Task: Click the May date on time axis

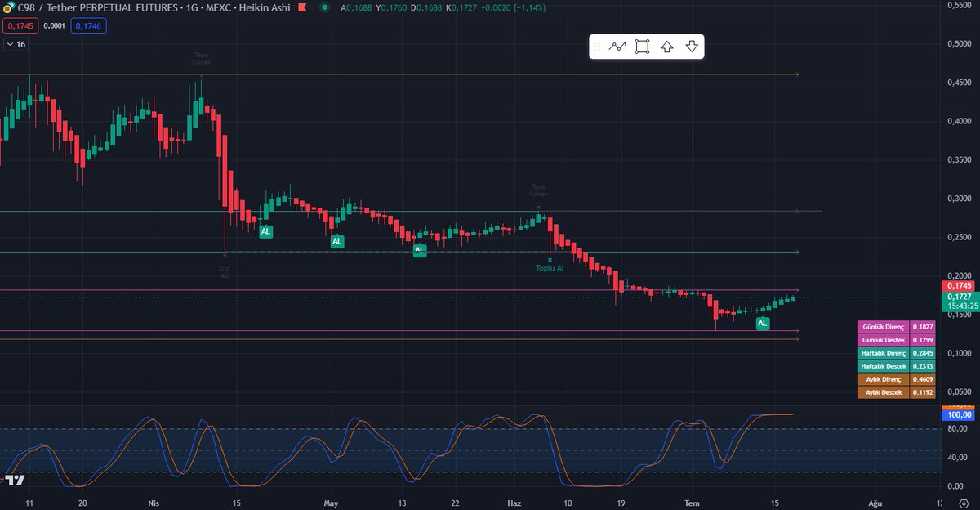Action: 330,503
